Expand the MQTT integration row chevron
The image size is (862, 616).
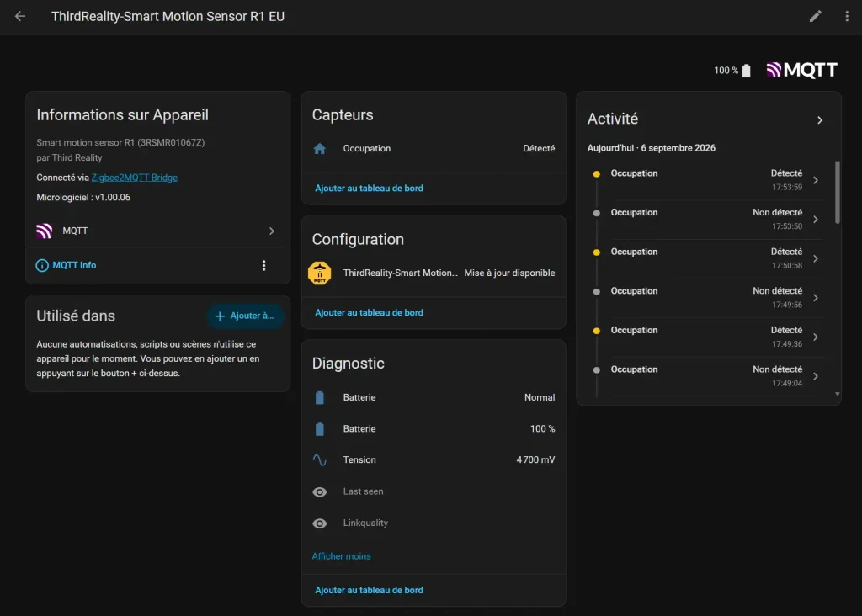pos(272,231)
